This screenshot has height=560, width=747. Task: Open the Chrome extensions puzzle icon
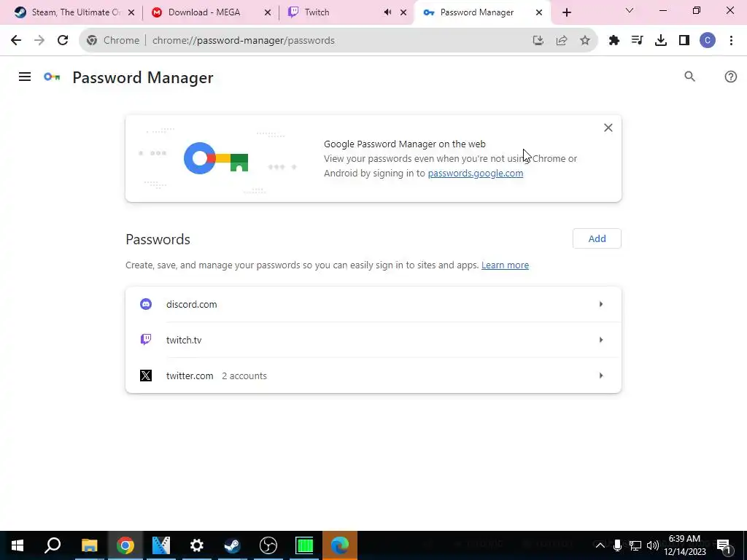click(614, 41)
